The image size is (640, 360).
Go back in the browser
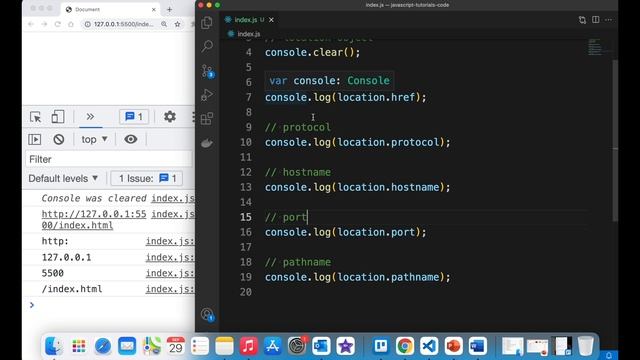31,24
